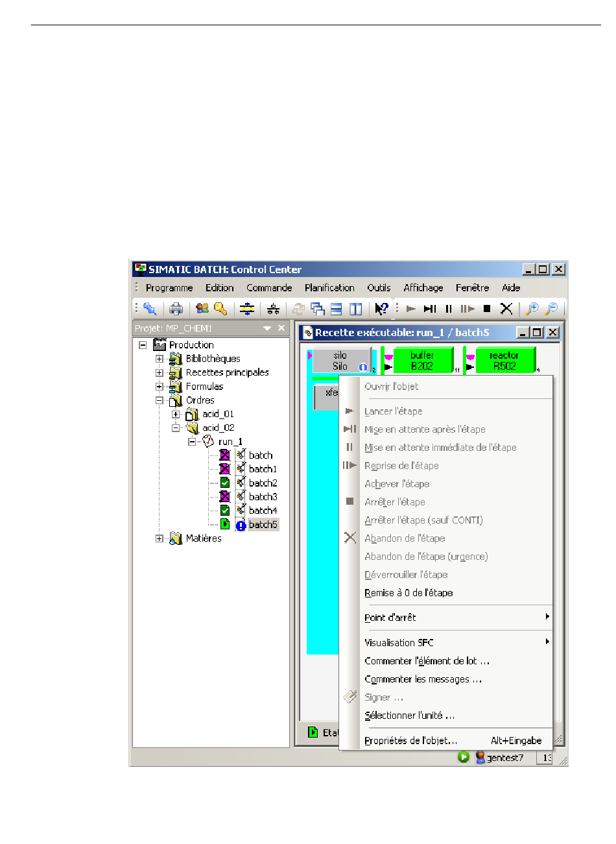
Task: Select batch2 in the project tree
Action: click(x=263, y=483)
